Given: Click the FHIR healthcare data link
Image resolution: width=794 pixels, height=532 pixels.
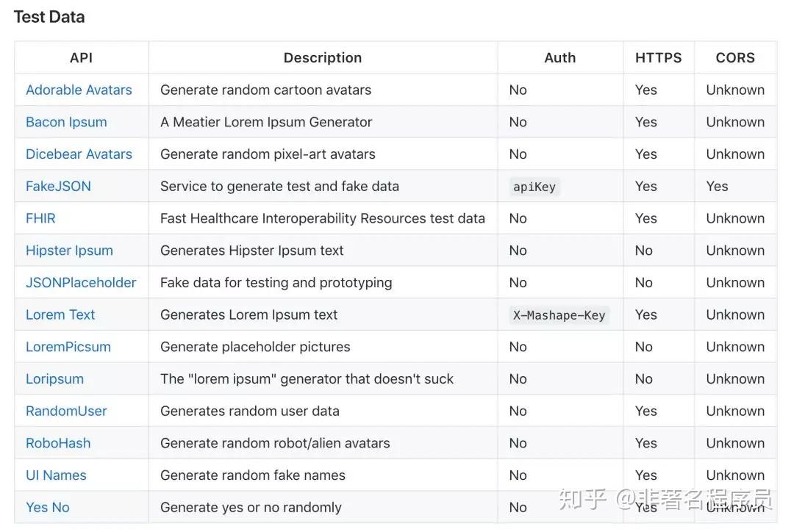Looking at the screenshot, I should (x=40, y=218).
